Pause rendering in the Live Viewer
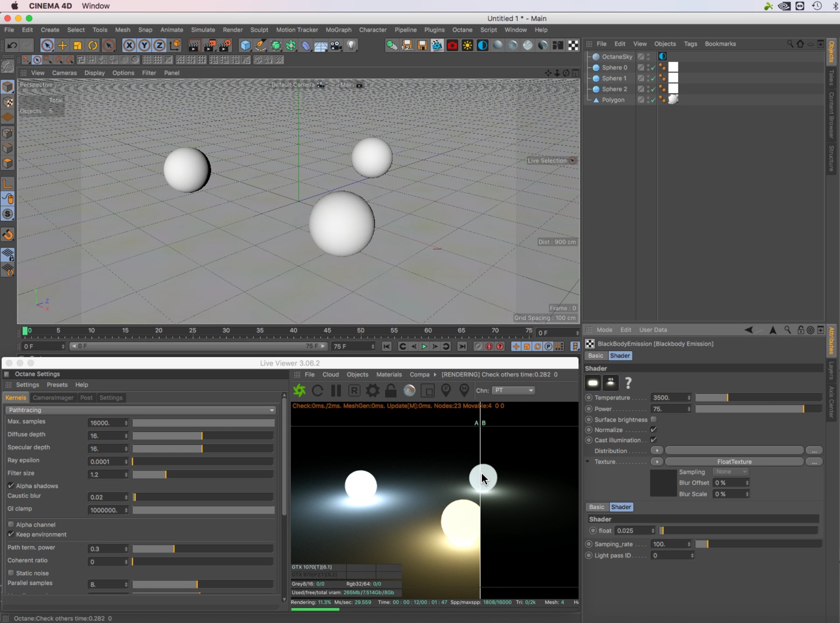The width and height of the screenshot is (840, 623). click(336, 390)
